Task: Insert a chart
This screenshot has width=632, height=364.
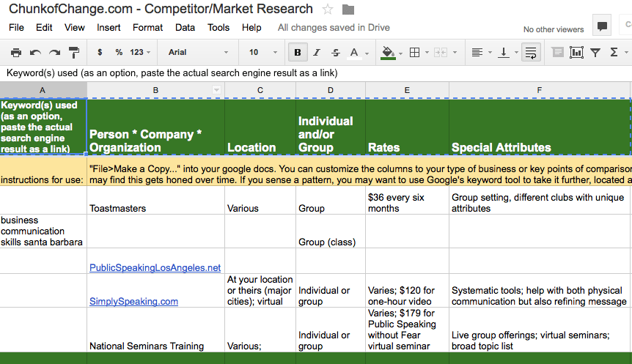Action: click(576, 52)
